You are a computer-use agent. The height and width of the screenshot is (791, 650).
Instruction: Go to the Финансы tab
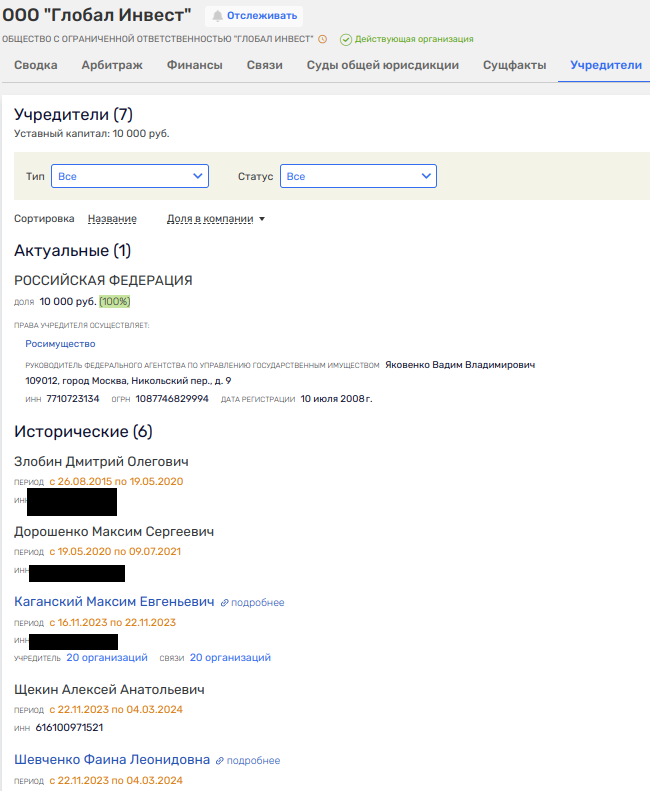tap(195, 65)
